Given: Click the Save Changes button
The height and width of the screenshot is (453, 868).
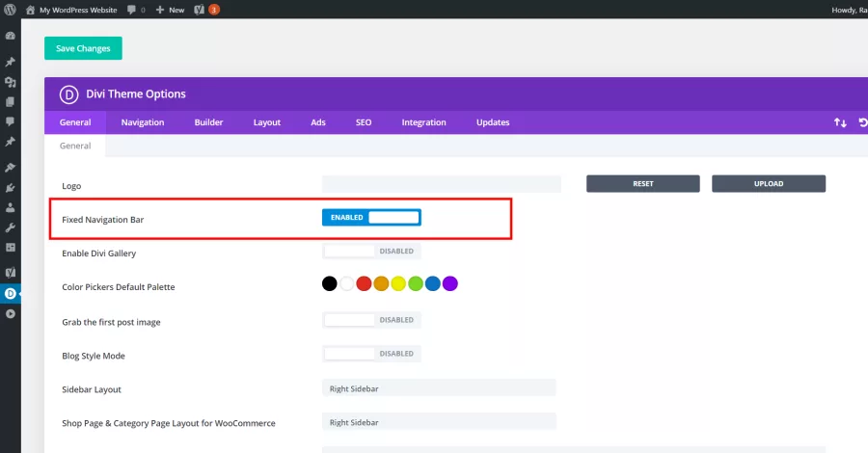Looking at the screenshot, I should tap(83, 48).
